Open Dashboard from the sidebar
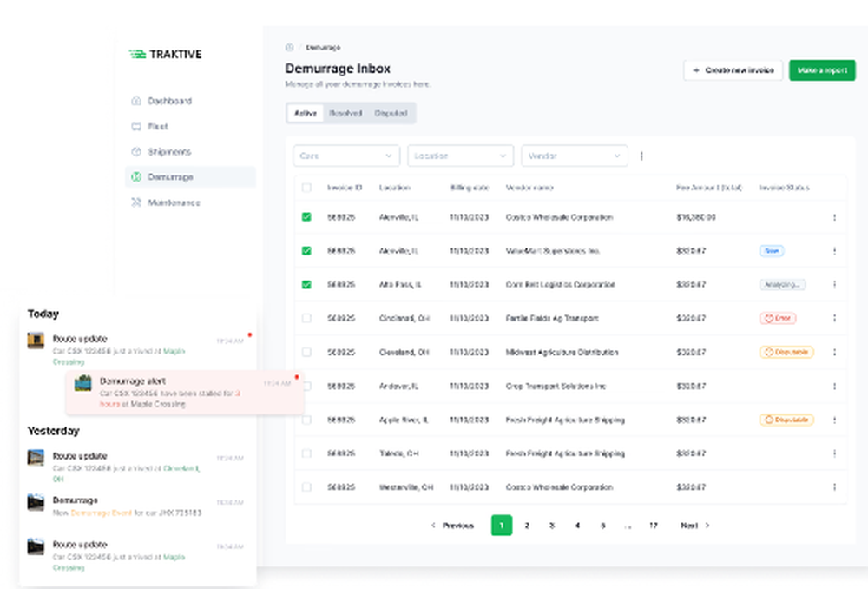This screenshot has height=589, width=868. coord(190,101)
